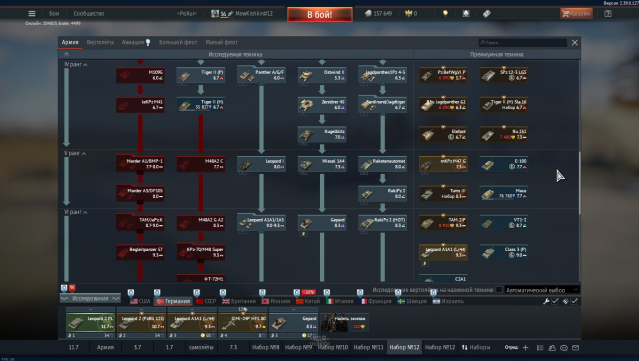Click the vehicle search field
The image size is (639, 361).
click(522, 42)
